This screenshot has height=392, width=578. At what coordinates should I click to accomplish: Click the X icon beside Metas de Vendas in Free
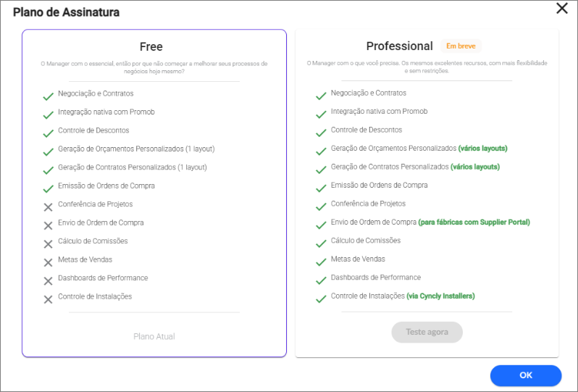tap(48, 262)
